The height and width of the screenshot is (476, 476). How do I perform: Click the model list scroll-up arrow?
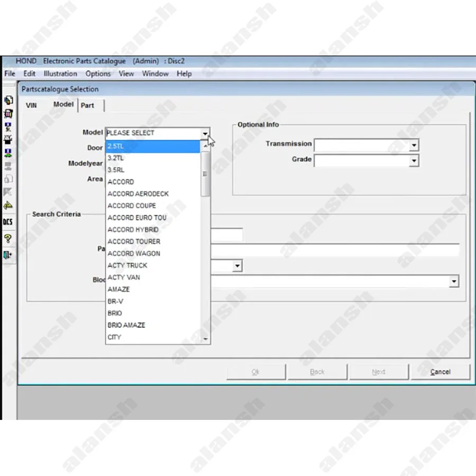point(206,146)
